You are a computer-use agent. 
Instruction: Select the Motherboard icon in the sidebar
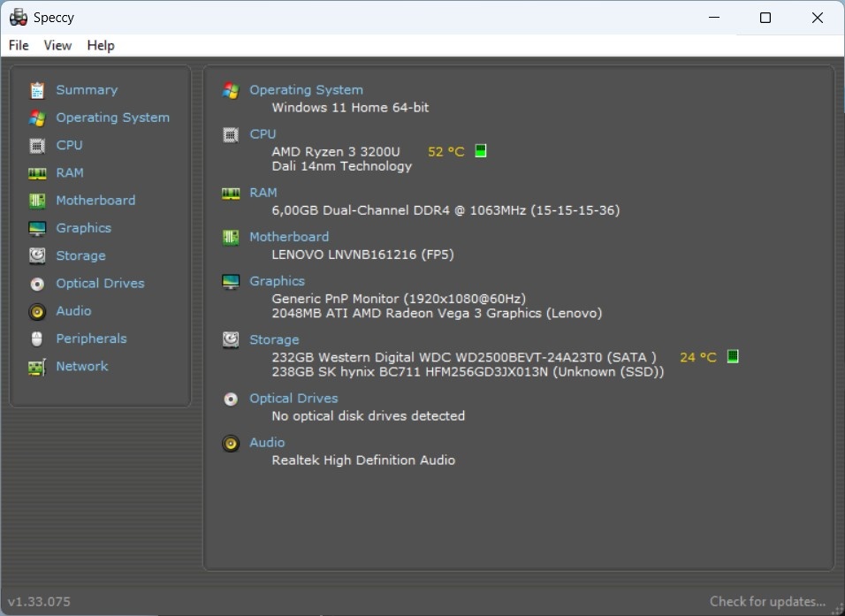36,200
